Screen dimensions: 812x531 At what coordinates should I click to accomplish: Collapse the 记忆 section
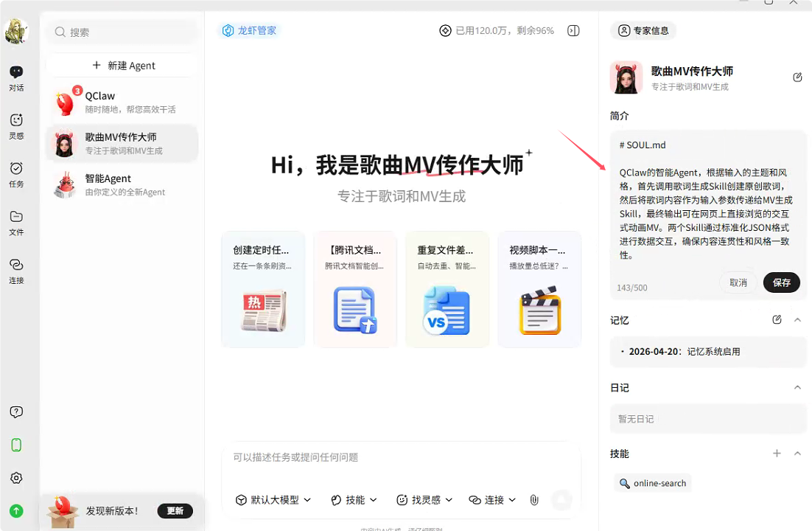(x=797, y=320)
